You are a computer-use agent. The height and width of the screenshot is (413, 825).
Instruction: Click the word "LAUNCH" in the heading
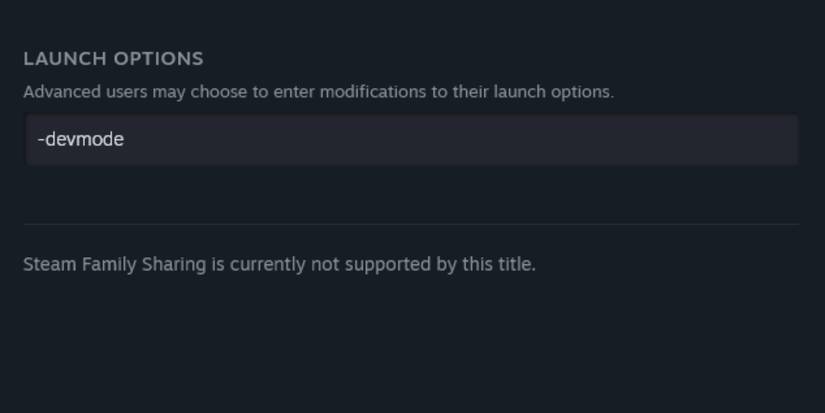[64, 59]
